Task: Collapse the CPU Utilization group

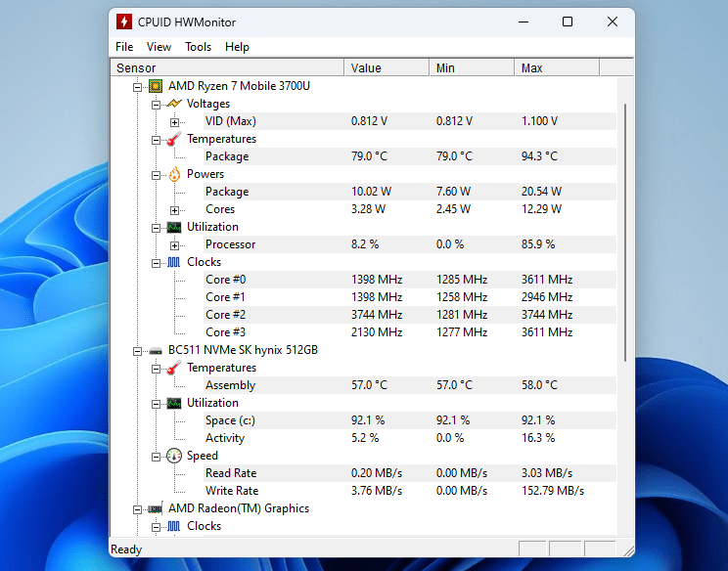Action: [156, 228]
